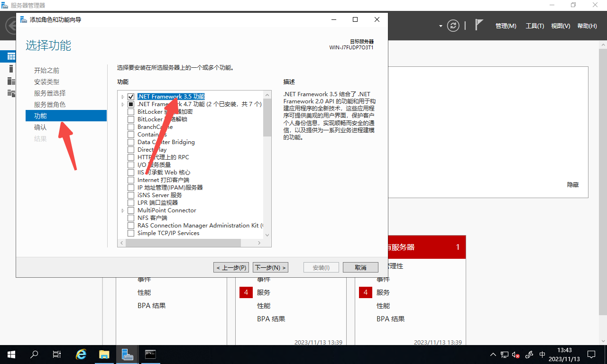Click the 中 input language indicator
This screenshot has width=607, height=364.
pyautogui.click(x=543, y=355)
